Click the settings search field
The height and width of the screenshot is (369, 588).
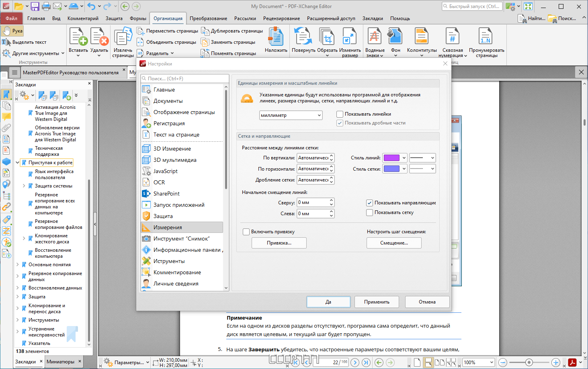[x=185, y=79]
